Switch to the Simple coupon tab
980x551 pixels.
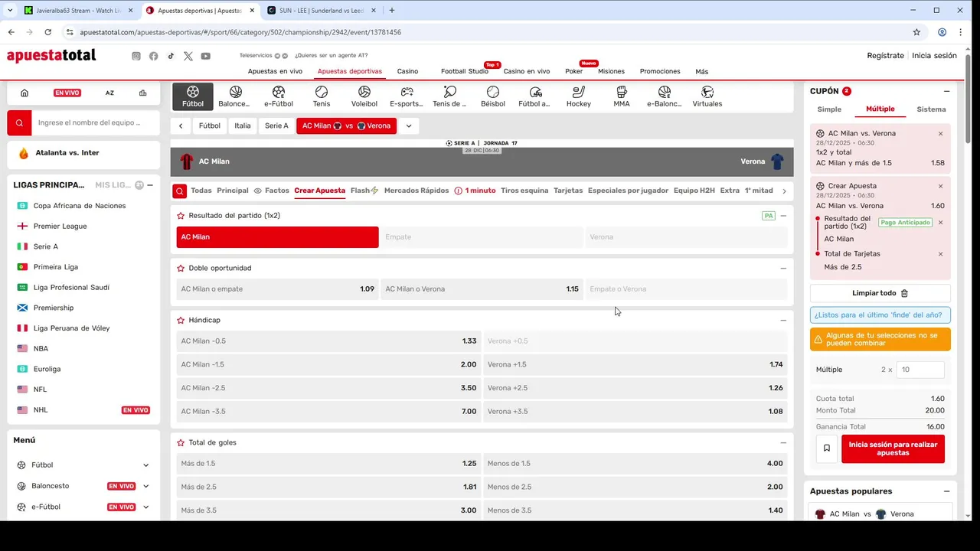[x=829, y=109]
